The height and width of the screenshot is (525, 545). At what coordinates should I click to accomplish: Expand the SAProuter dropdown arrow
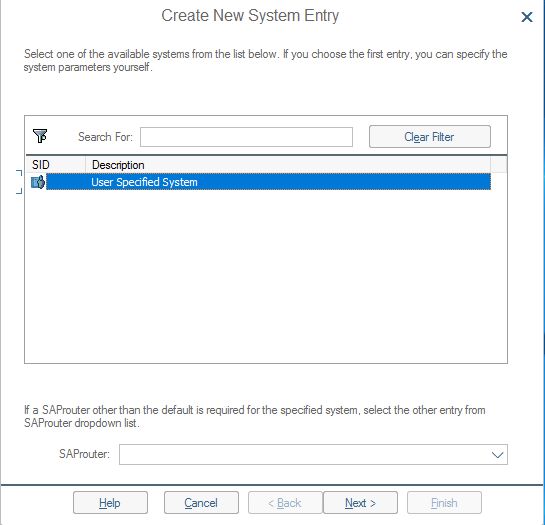click(497, 454)
